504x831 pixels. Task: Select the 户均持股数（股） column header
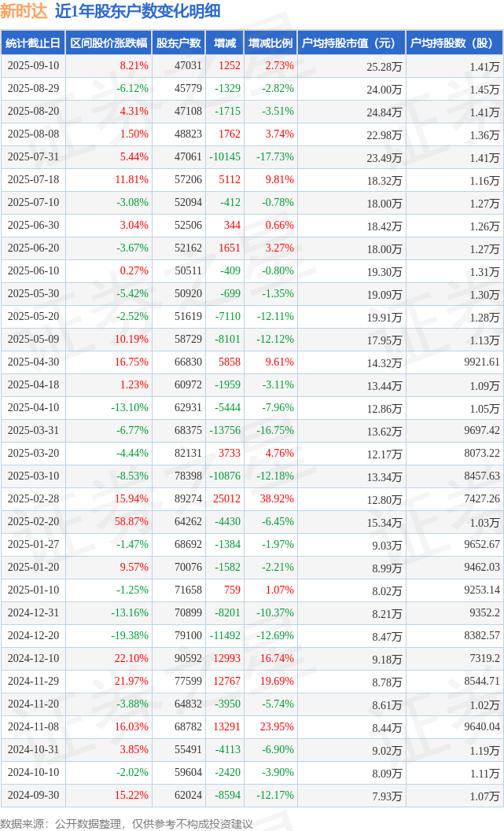455,43
